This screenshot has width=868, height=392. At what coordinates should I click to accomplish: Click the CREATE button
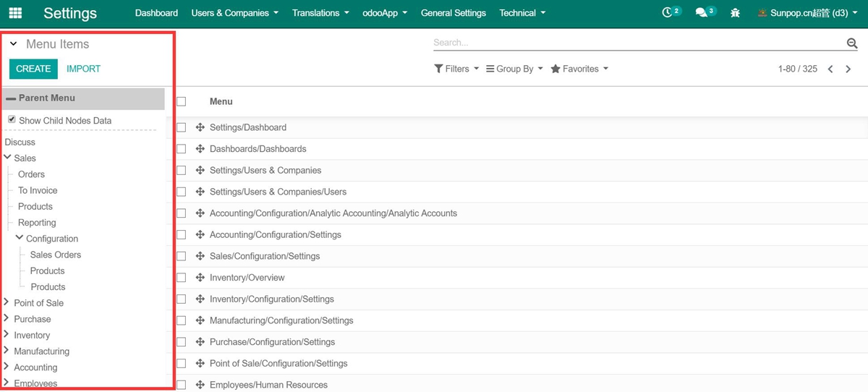click(x=33, y=69)
